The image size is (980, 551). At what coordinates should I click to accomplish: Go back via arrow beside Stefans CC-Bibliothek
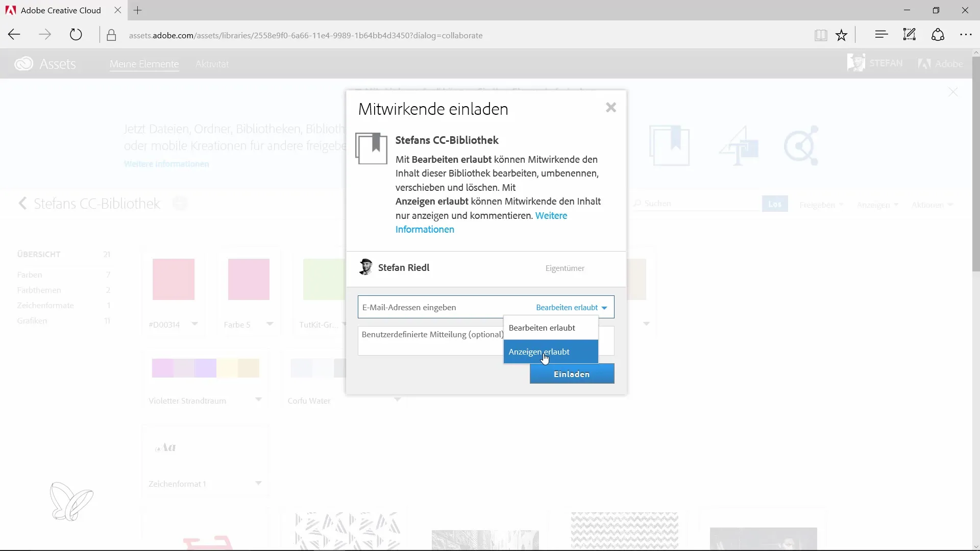coord(22,204)
